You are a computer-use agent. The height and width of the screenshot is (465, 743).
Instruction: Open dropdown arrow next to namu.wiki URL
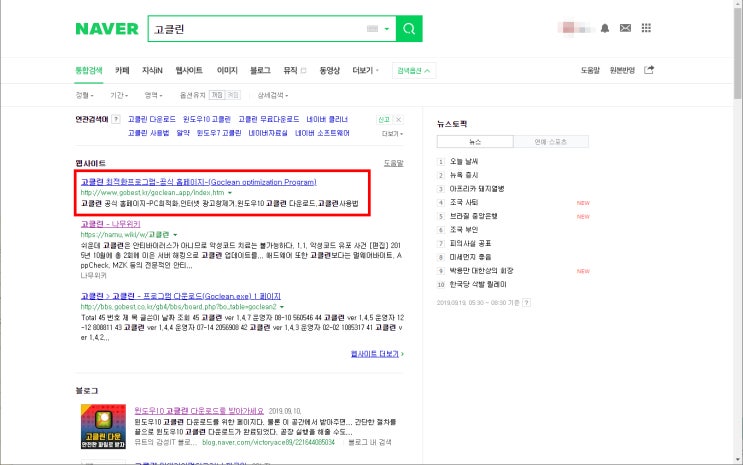click(x=175, y=235)
